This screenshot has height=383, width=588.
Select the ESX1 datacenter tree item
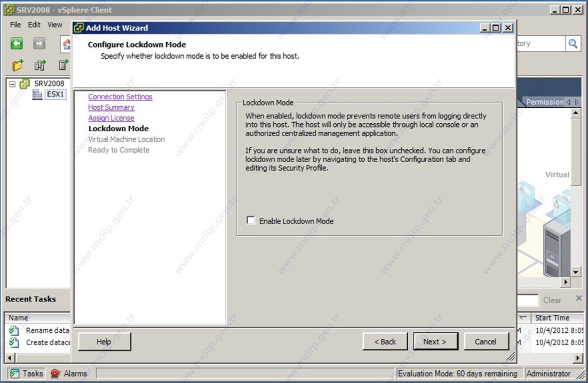click(x=55, y=94)
